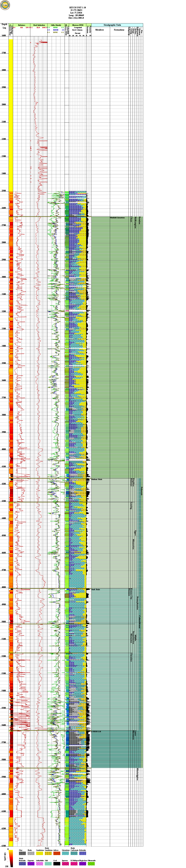
Task: Select the 4000 depth label
Action: pyautogui.click(x=4, y=449)
